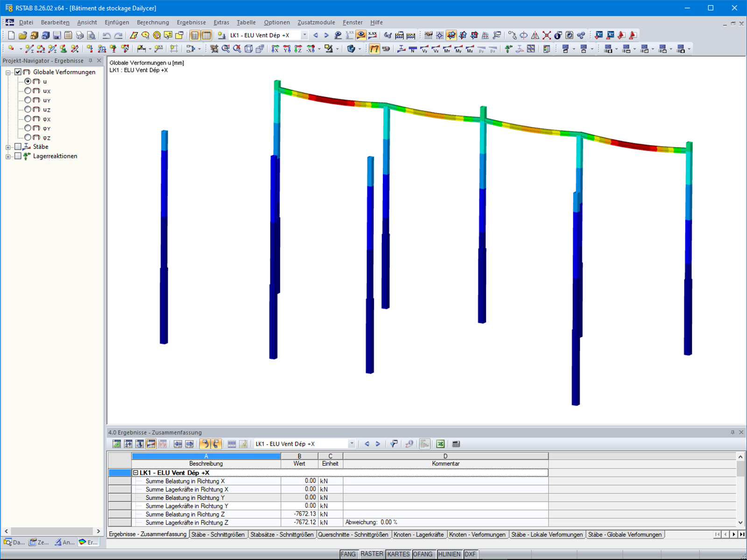Switch to Knoten - Verformungen tab

pos(477,534)
